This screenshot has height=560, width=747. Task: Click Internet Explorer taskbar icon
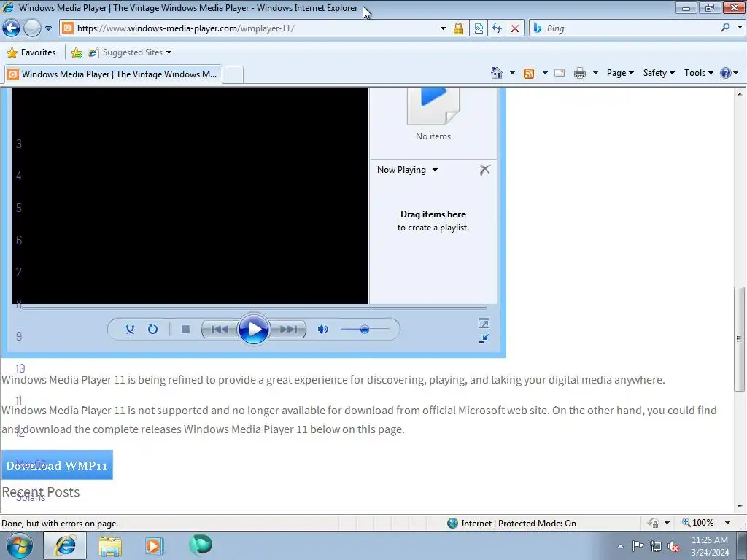pos(65,545)
